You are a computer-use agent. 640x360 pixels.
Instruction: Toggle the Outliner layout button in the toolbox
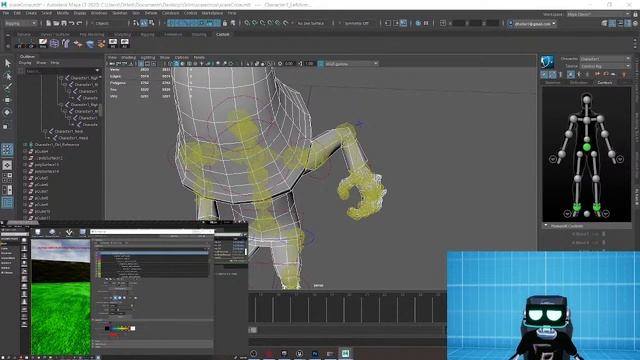click(x=7, y=203)
